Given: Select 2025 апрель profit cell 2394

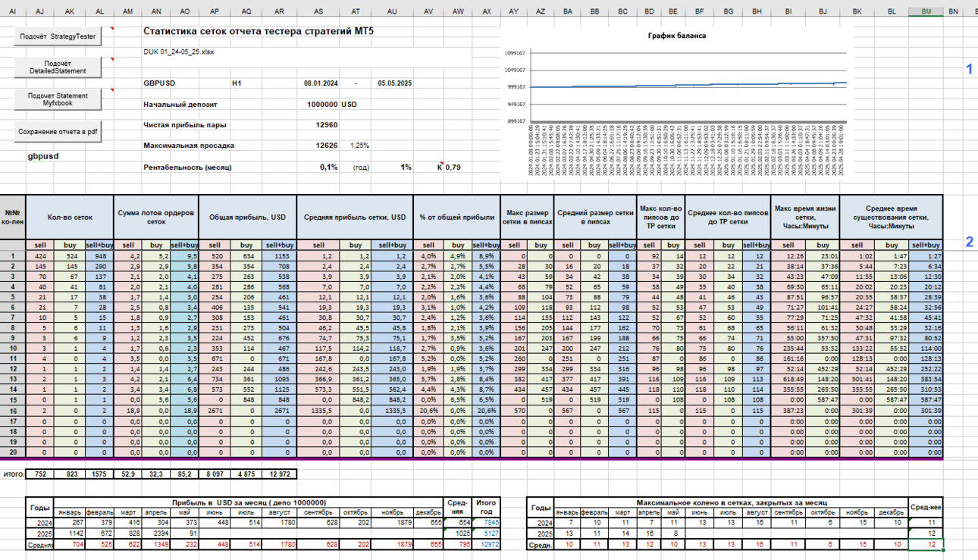Looking at the screenshot, I should [x=155, y=533].
